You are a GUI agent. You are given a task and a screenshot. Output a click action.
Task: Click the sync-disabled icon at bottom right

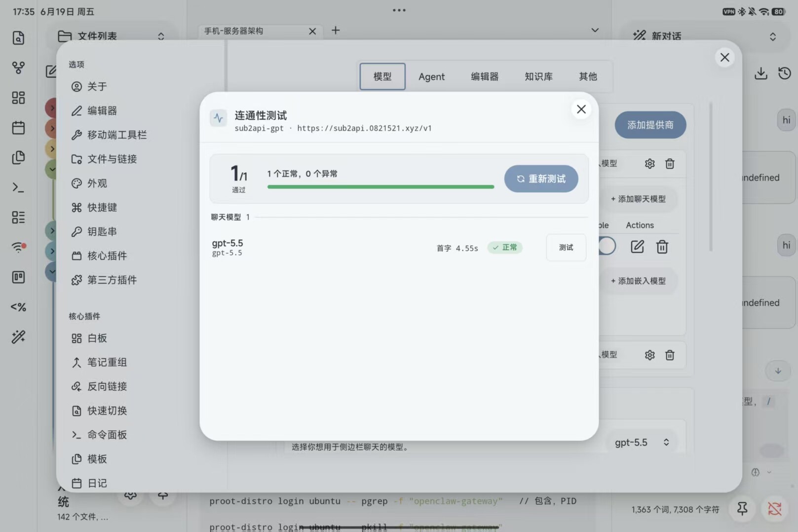(775, 509)
